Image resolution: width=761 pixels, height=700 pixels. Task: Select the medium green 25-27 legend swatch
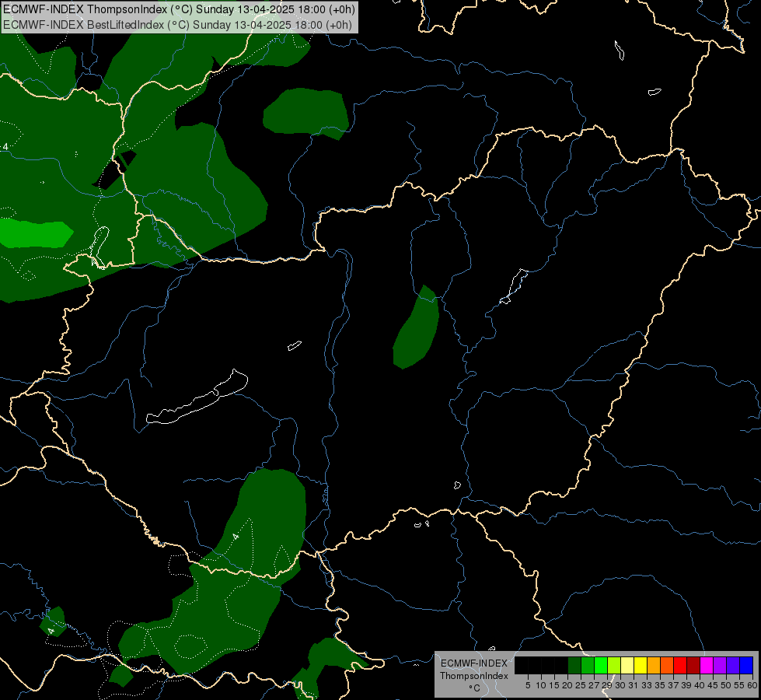588,665
